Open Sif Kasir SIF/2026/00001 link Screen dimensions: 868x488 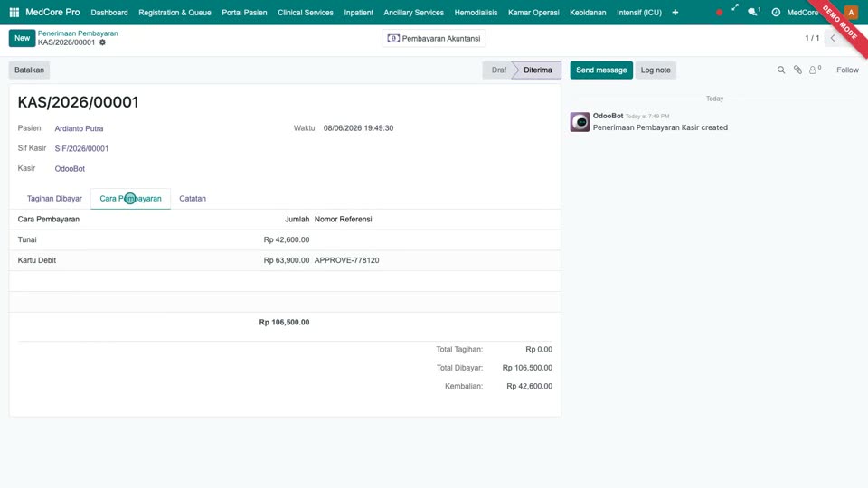(81, 149)
